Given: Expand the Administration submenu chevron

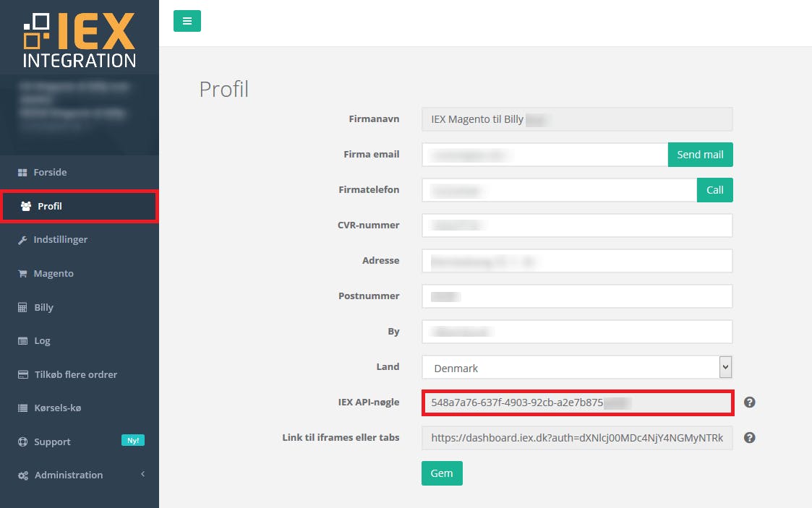Looking at the screenshot, I should tap(143, 474).
